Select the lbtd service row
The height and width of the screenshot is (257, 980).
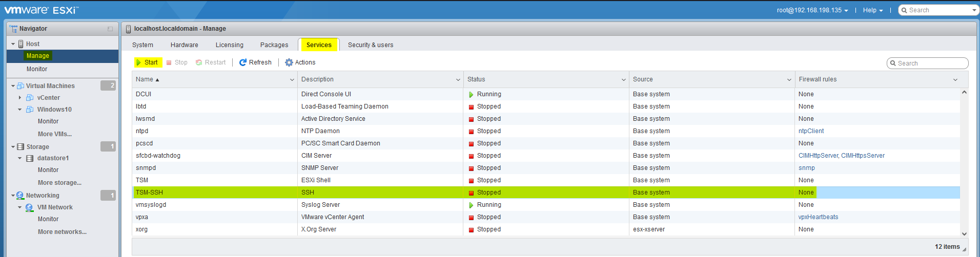tap(546, 106)
